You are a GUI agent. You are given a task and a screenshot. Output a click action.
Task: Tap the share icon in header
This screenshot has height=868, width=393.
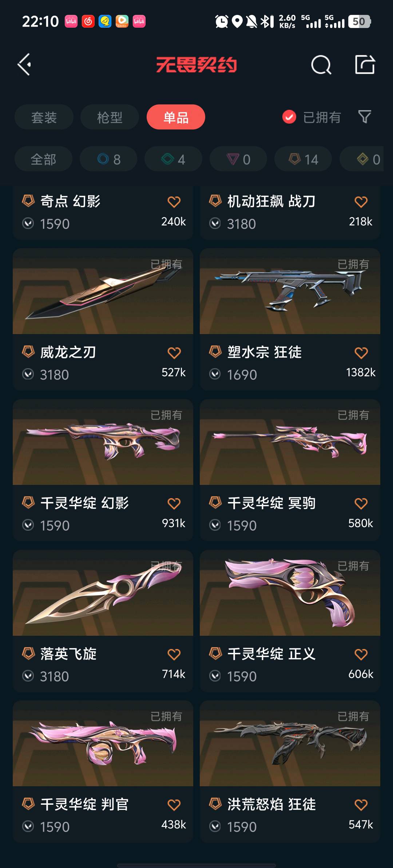coord(365,65)
